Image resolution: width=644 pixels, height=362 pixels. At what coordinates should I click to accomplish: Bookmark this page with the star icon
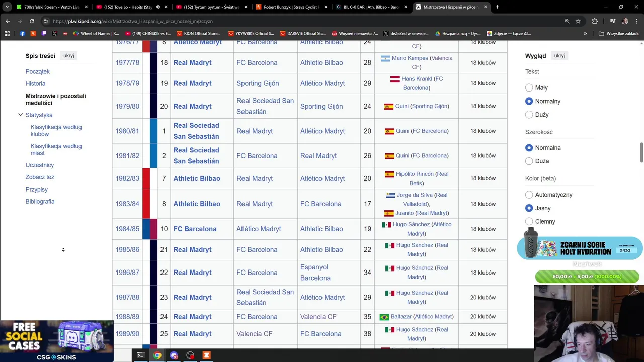point(578,21)
